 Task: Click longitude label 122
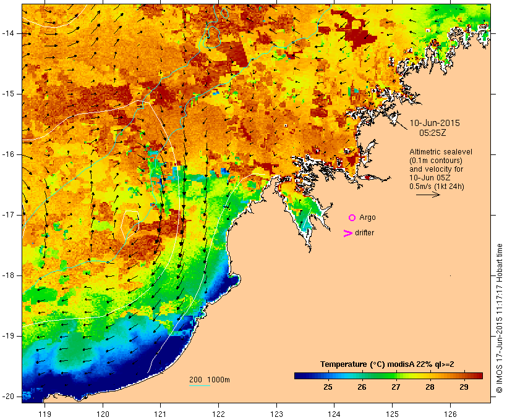(x=218, y=414)
